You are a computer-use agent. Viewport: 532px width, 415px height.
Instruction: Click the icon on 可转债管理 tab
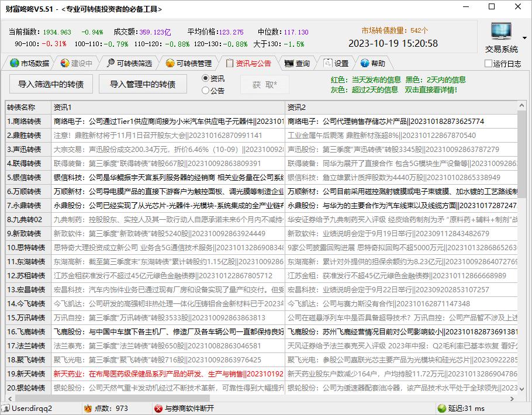pyautogui.click(x=170, y=63)
